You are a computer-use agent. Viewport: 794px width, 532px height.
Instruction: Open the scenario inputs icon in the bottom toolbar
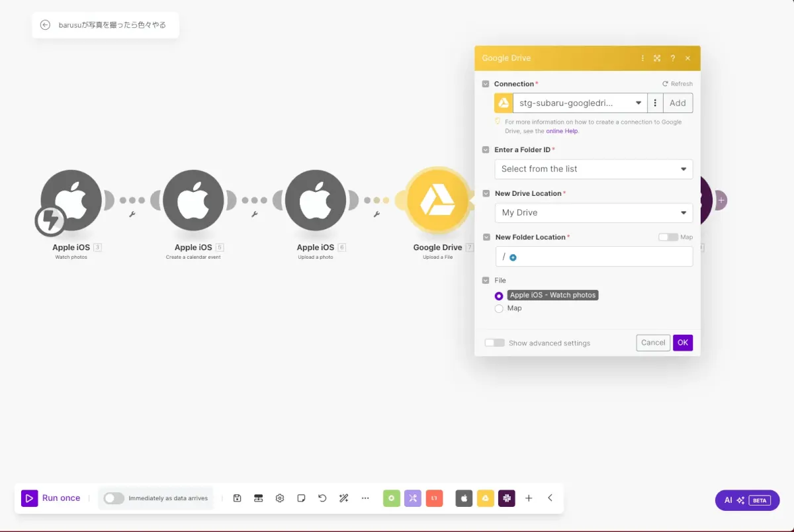click(x=259, y=498)
